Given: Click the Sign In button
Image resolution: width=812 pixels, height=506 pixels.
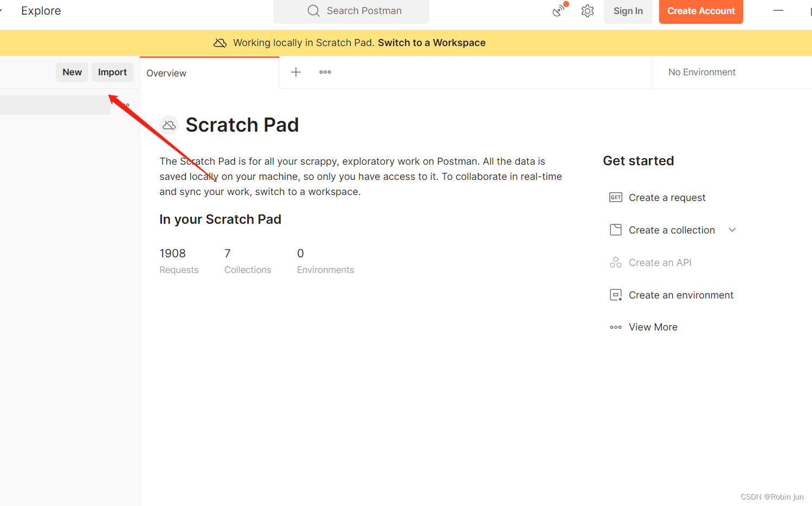Looking at the screenshot, I should 628,11.
